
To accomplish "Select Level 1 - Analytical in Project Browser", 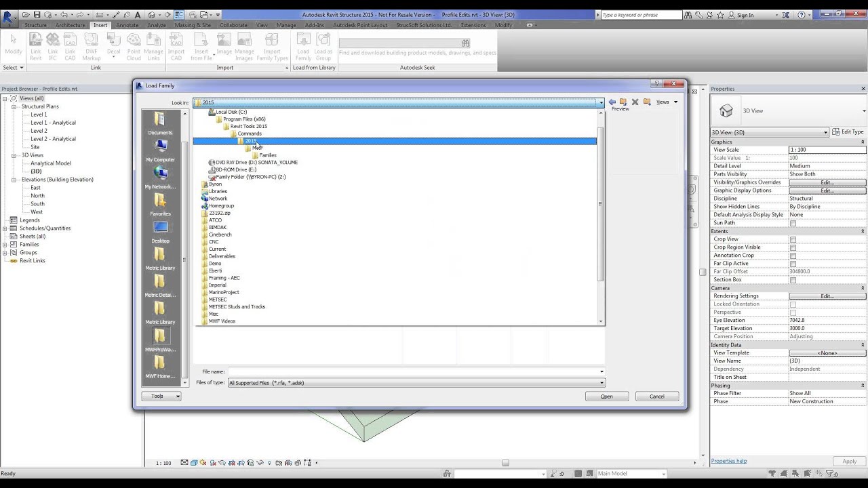I will click(x=53, y=123).
